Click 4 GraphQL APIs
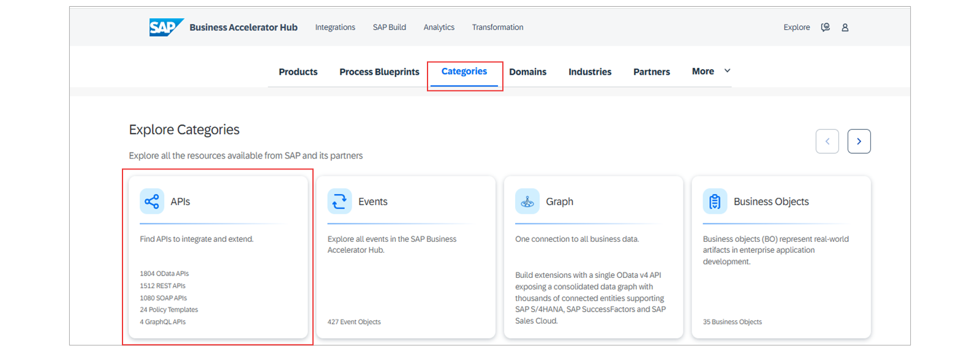Screen dimensions: 980x352 [x=163, y=322]
